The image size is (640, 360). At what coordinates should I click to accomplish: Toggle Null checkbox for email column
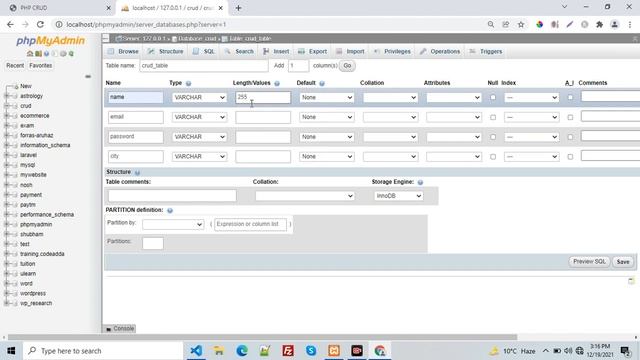(x=493, y=118)
